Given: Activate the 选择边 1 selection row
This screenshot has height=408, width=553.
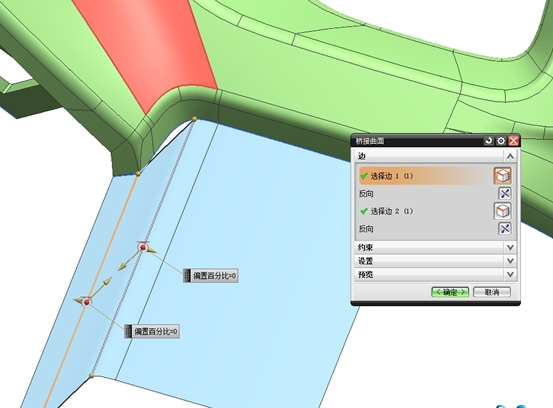Looking at the screenshot, I should (425, 176).
